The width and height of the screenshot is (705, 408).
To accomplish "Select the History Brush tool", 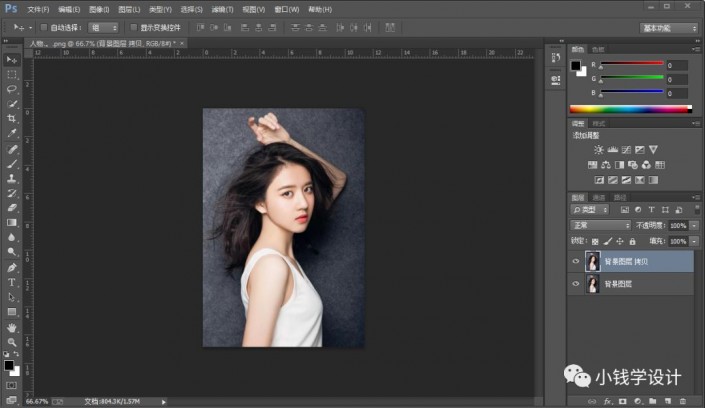I will [12, 193].
